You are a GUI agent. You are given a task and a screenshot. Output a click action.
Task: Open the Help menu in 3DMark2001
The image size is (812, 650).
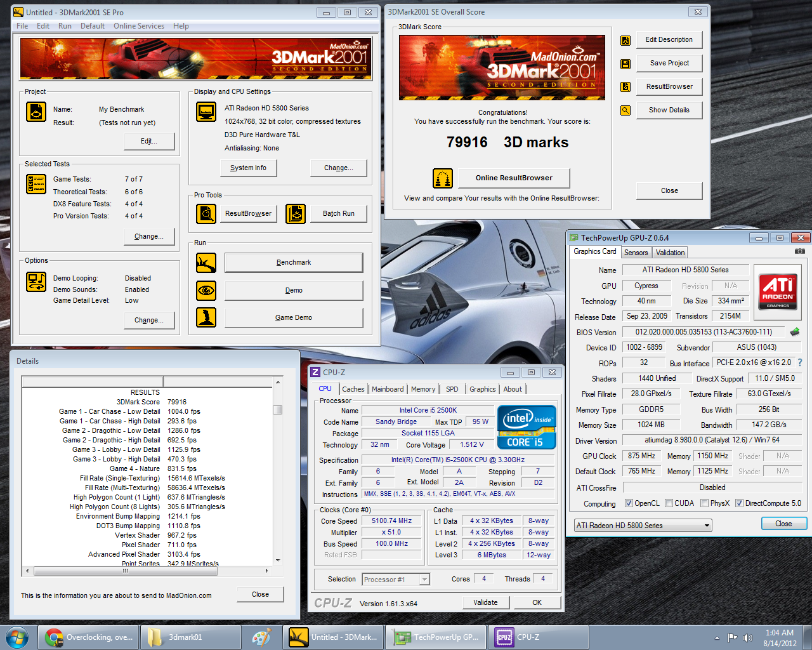point(181,26)
